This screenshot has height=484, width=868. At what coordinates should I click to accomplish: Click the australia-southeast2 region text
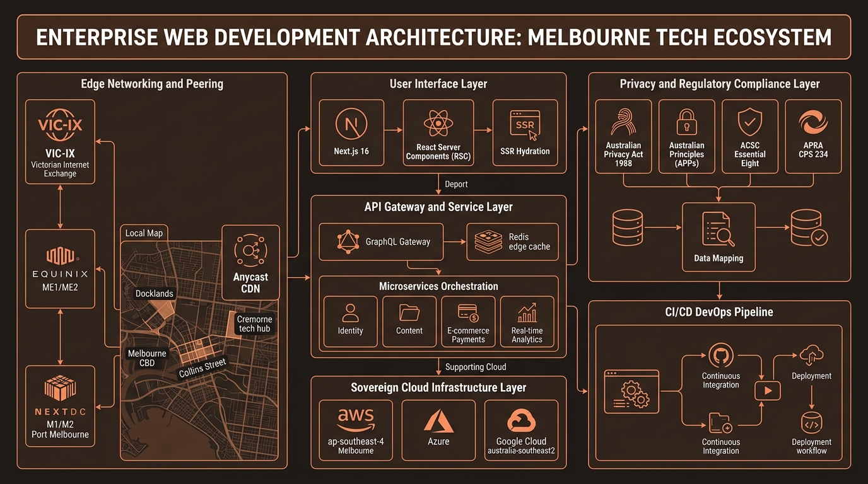[x=521, y=451]
